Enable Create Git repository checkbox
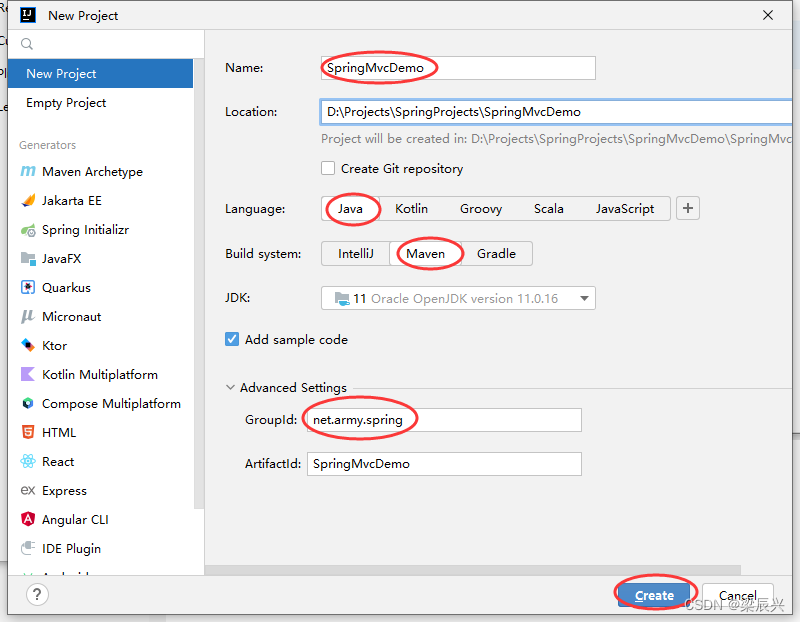 click(x=328, y=168)
